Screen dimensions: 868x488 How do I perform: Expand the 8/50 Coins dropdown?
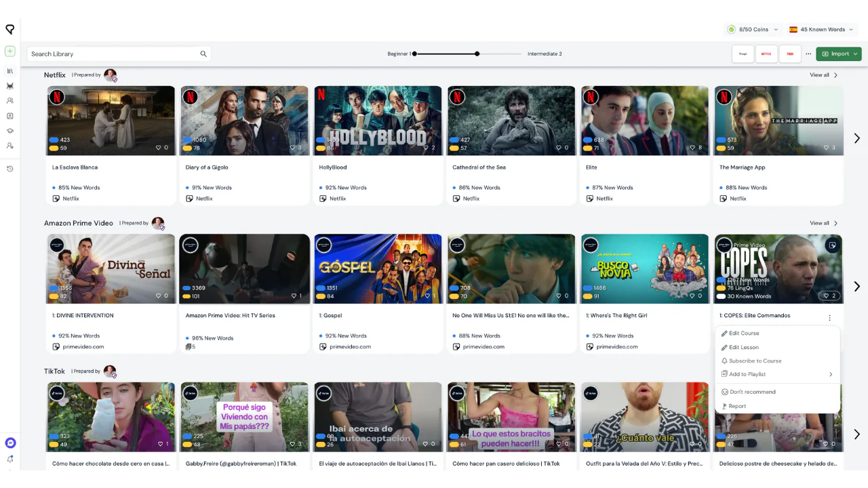tap(753, 30)
